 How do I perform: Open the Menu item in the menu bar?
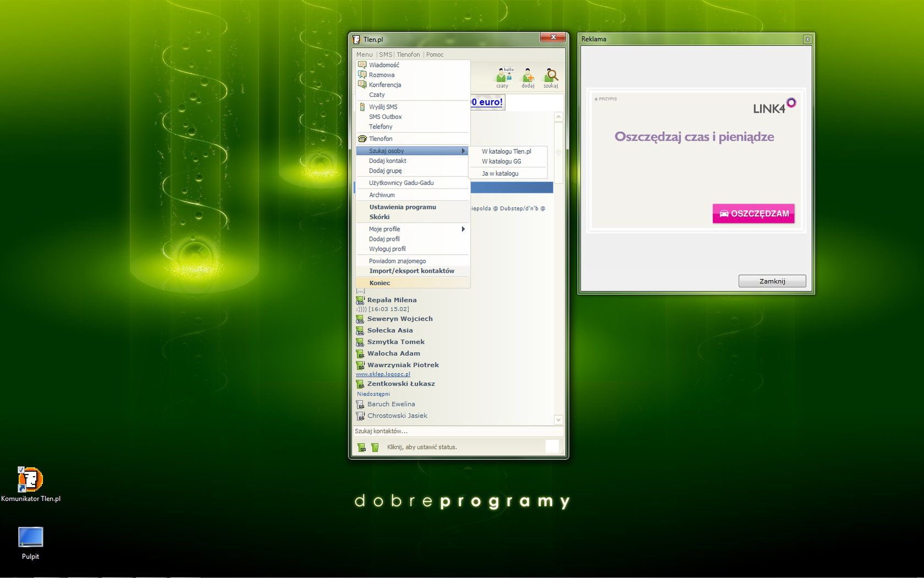point(364,54)
